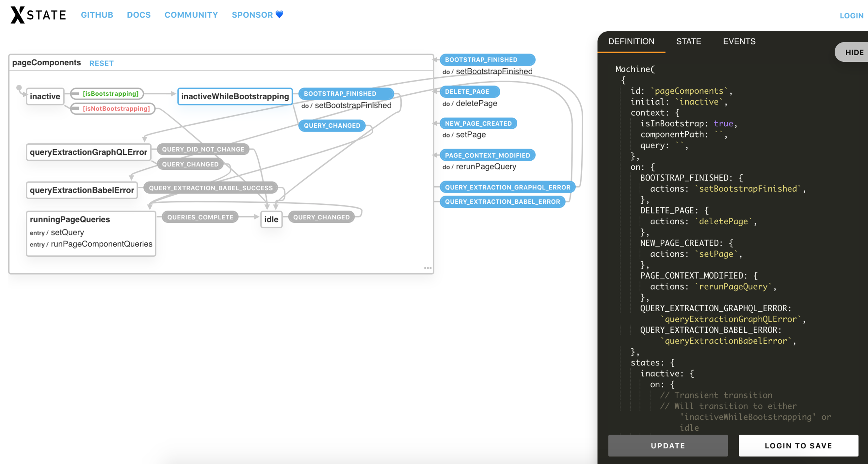Open the COMMUNITY link
Viewport: 868px width, 464px height.
[x=191, y=15]
